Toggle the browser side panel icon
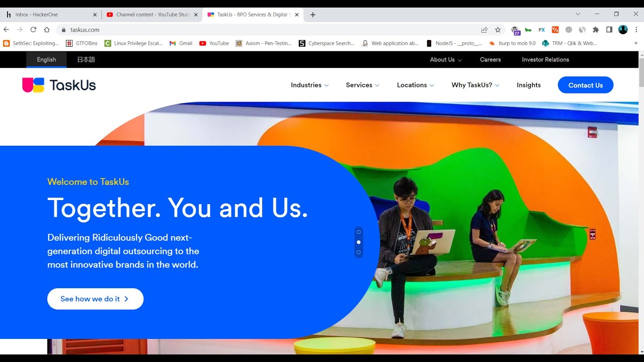Image resolution: width=644 pixels, height=362 pixels. [609, 30]
